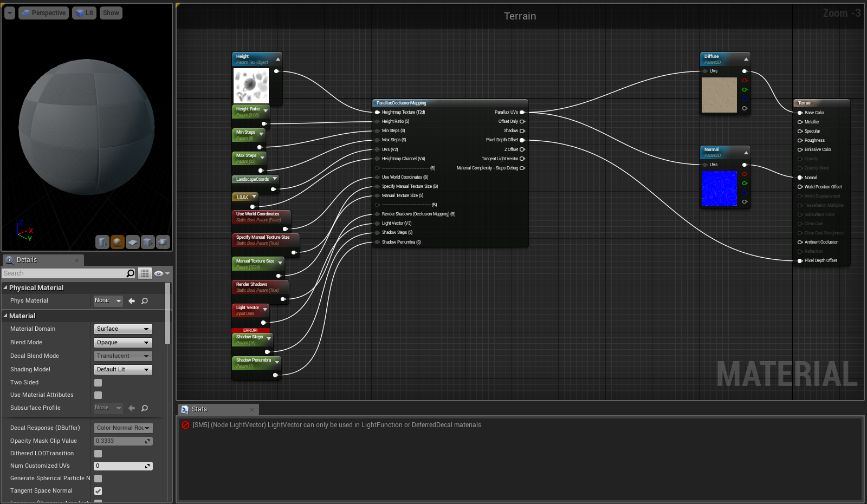Open the Show viewport menu
The height and width of the screenshot is (504, 867).
tap(111, 13)
